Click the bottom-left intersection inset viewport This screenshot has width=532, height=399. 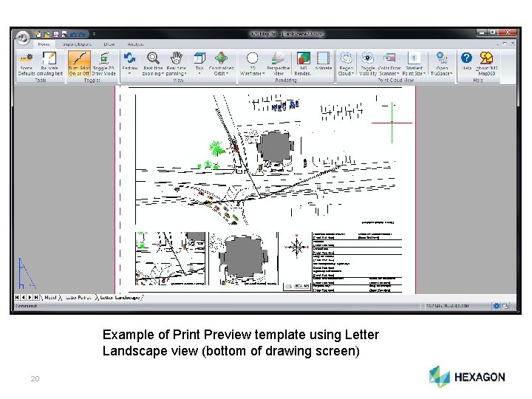[x=171, y=259]
